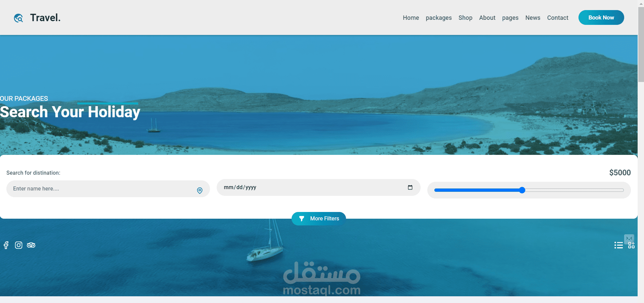Click the Search Your Holiday heading
Image resolution: width=644 pixels, height=303 pixels.
[x=70, y=112]
